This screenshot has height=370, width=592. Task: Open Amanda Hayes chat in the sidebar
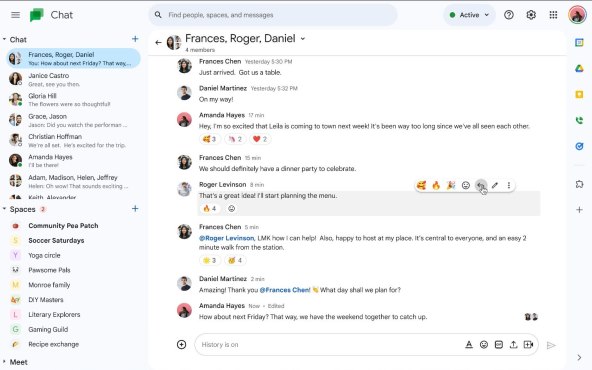74,161
